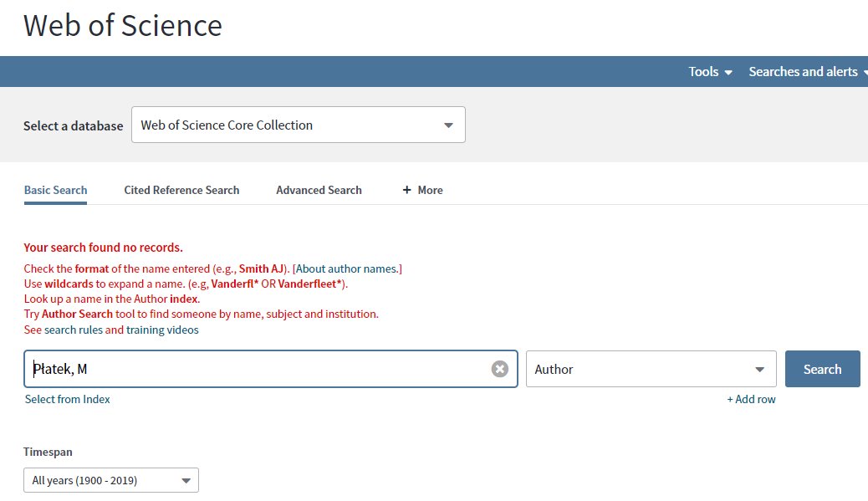Open the Author field type dropdown
This screenshot has width=868, height=501.
[x=651, y=369]
